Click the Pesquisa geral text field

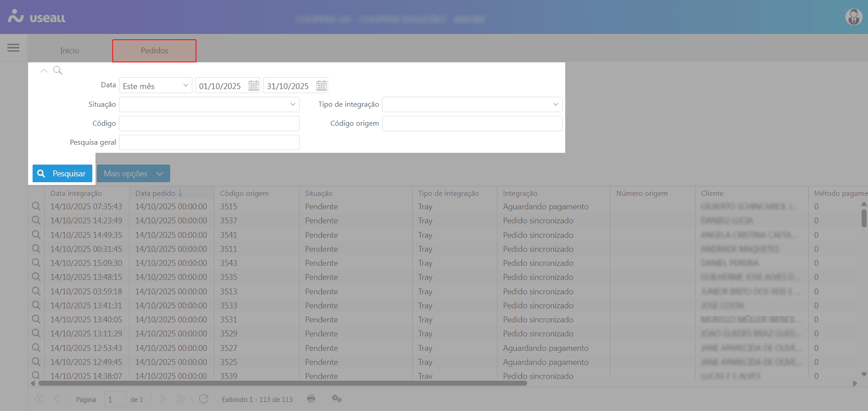tap(209, 142)
